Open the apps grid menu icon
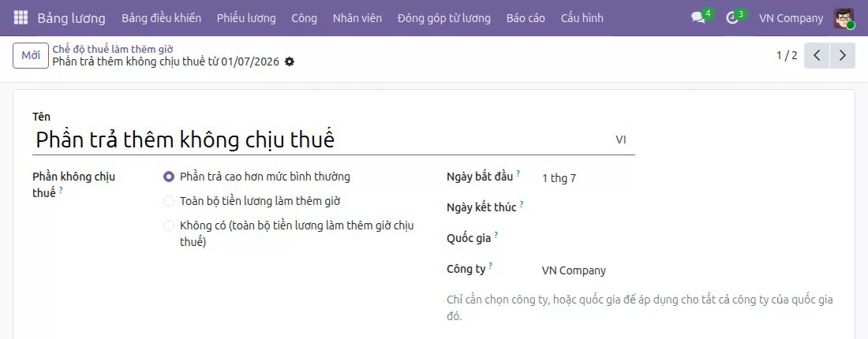 (x=21, y=18)
